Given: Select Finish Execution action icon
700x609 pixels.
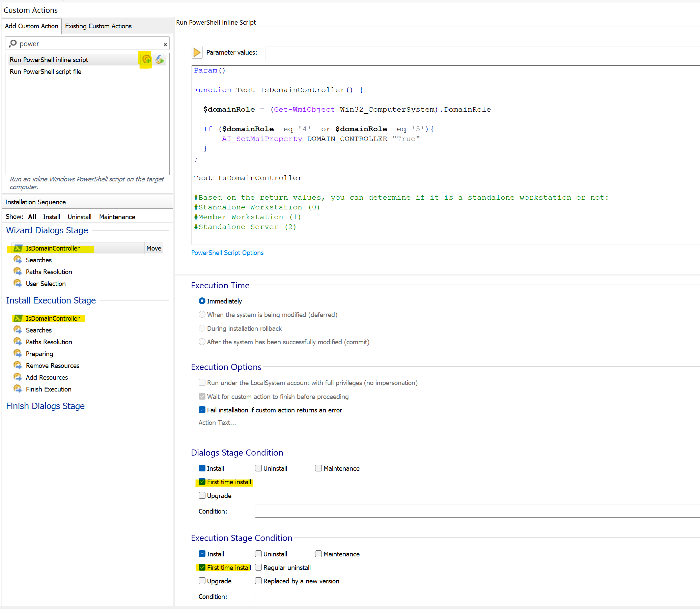Looking at the screenshot, I should (x=18, y=389).
